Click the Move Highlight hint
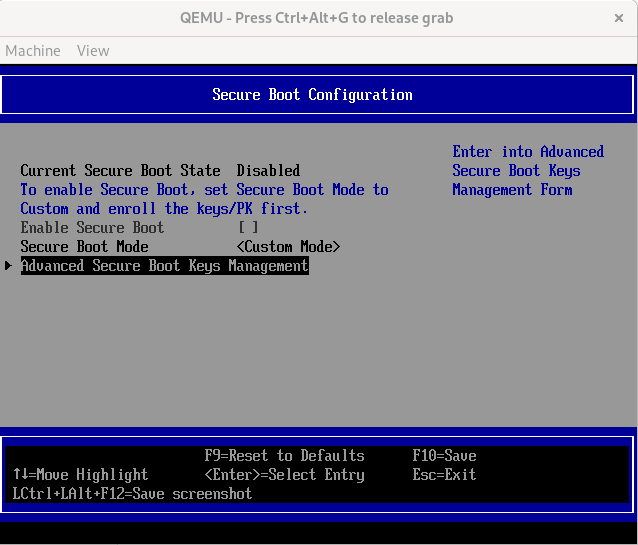This screenshot has width=638, height=545. [x=80, y=475]
